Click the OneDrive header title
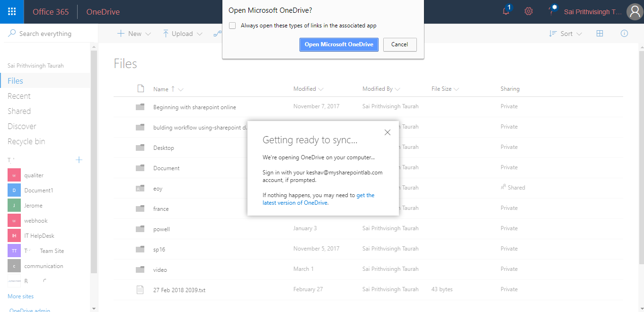The height and width of the screenshot is (312, 644). pos(103,12)
